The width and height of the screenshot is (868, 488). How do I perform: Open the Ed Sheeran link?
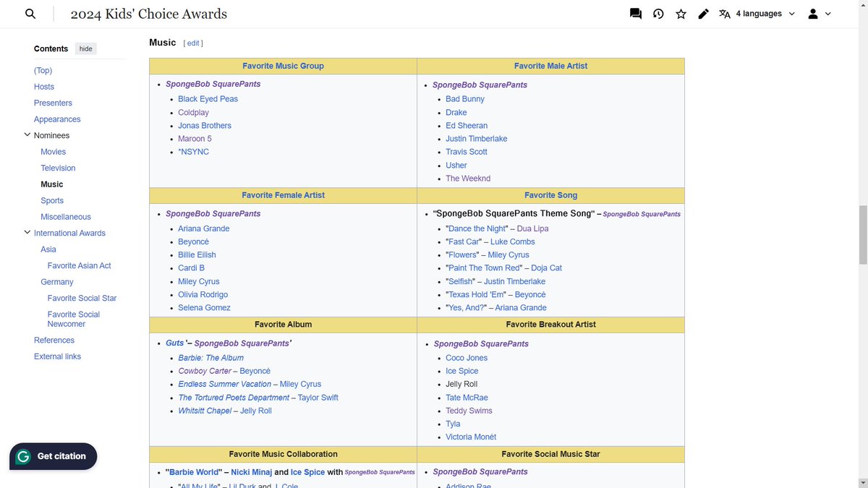(x=467, y=125)
